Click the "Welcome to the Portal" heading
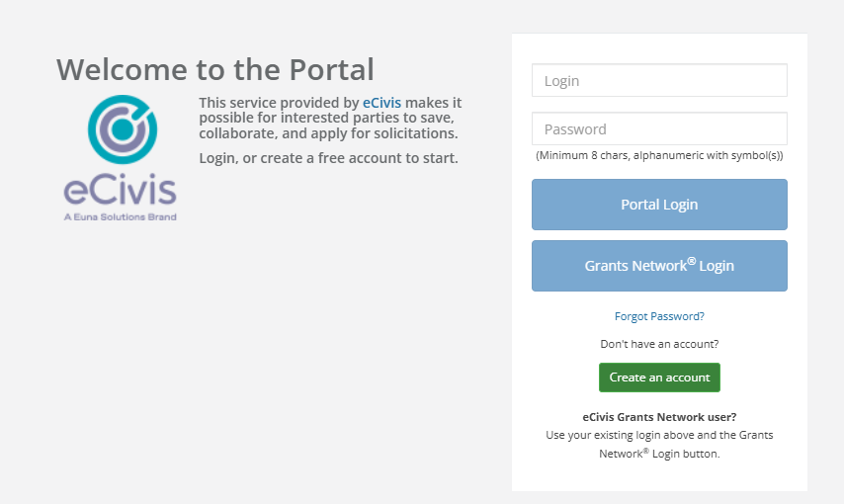The image size is (844, 504). coord(215,69)
